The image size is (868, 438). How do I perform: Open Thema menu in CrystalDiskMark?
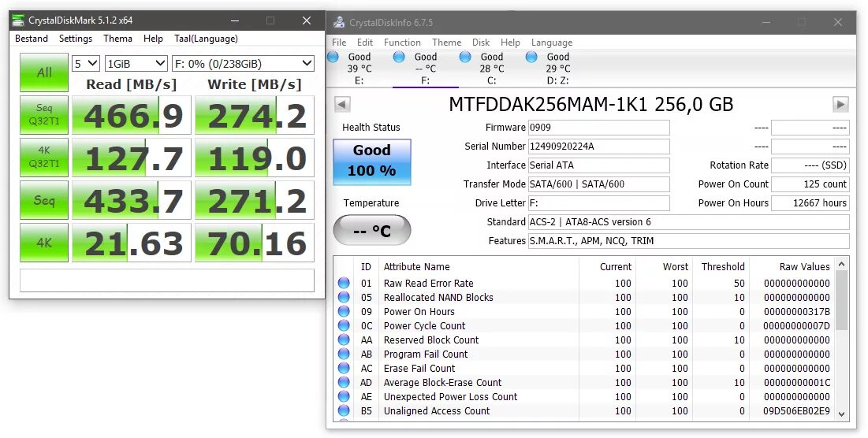click(118, 39)
